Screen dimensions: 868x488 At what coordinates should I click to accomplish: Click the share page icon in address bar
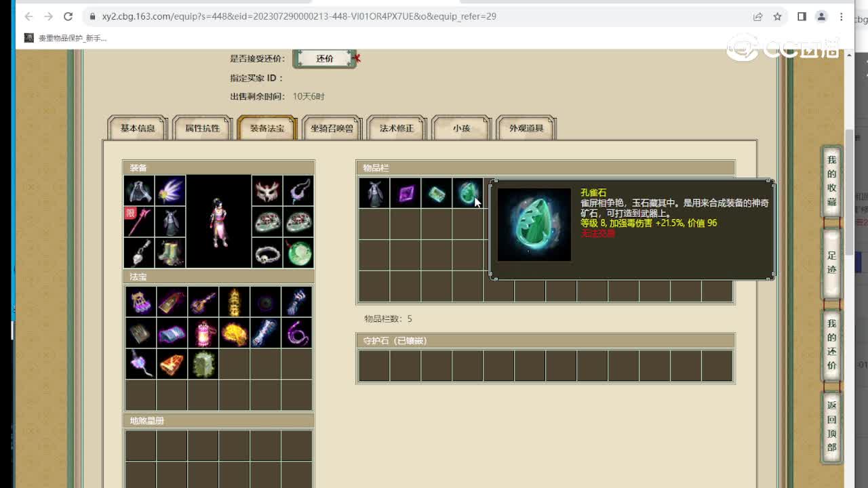pyautogui.click(x=757, y=16)
